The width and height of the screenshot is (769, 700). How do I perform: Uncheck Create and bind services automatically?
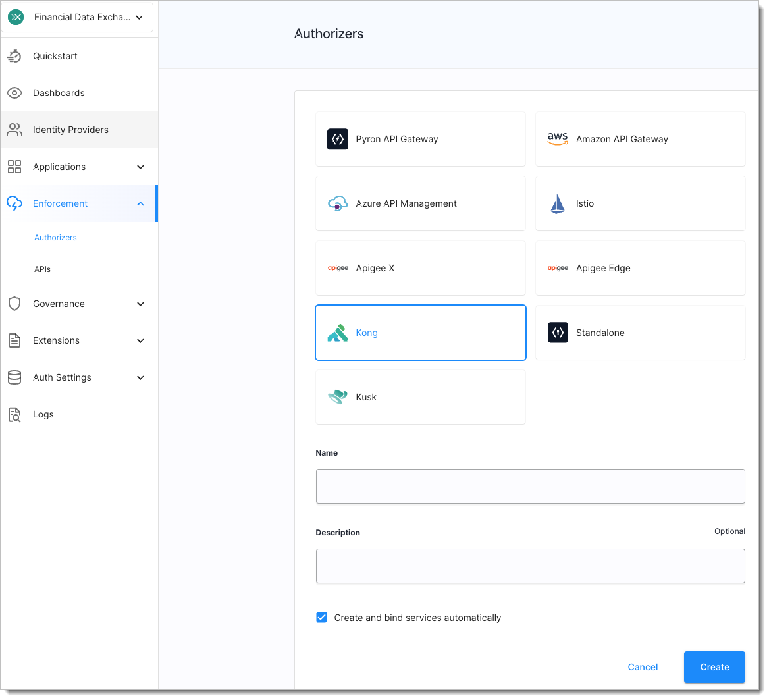pyautogui.click(x=322, y=618)
